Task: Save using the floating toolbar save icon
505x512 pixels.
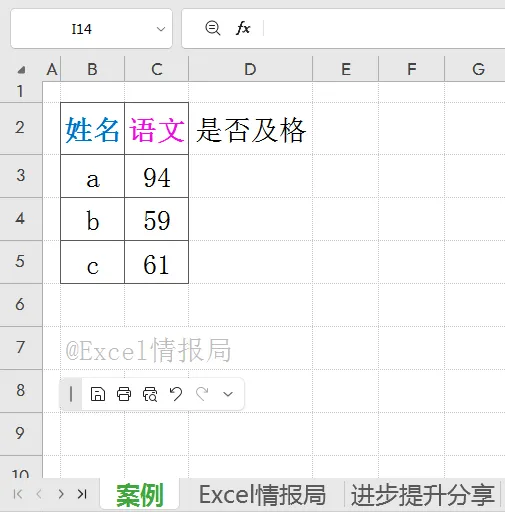Action: pyautogui.click(x=98, y=394)
